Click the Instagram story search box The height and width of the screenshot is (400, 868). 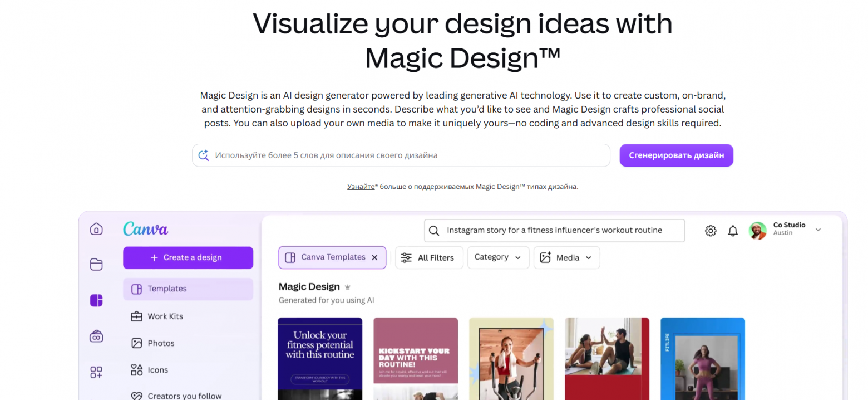click(554, 231)
